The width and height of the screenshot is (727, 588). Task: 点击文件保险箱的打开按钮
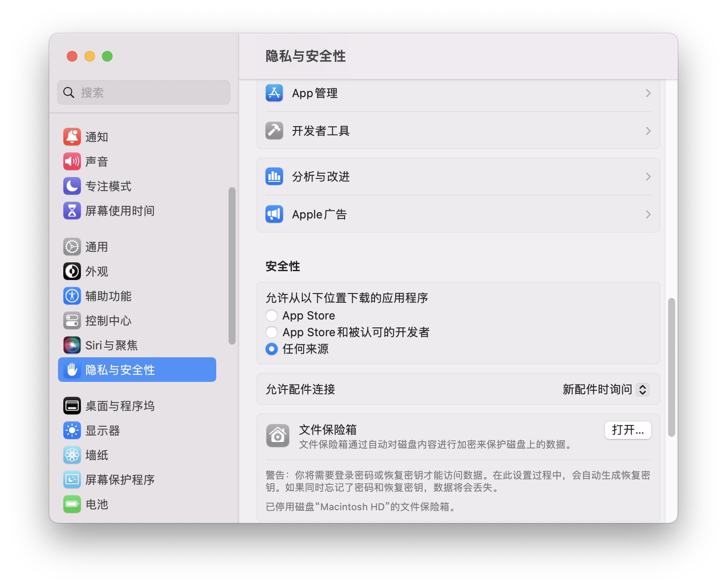628,430
